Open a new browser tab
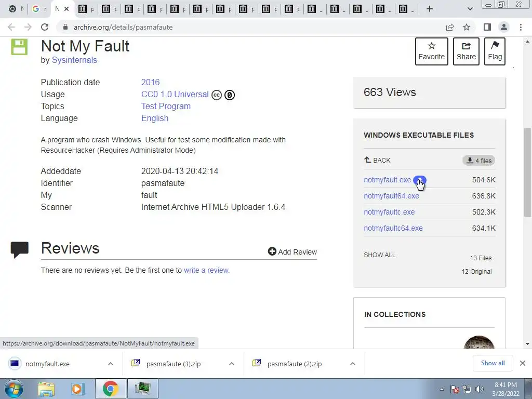Screen dimensions: 532x399 pos(430,9)
